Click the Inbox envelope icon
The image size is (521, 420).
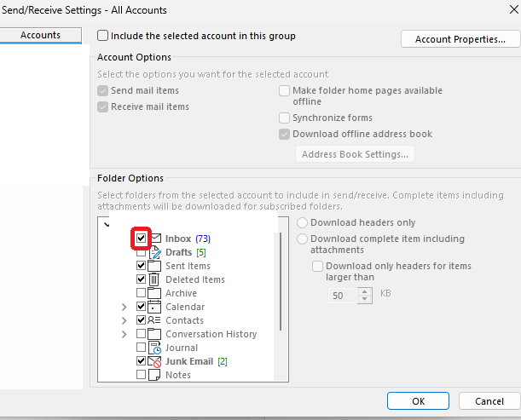[156, 239]
